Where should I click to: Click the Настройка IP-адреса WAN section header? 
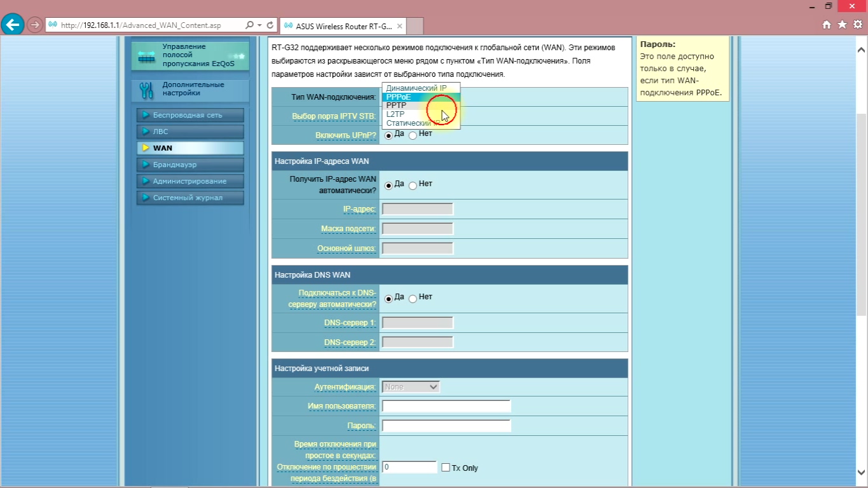pyautogui.click(x=450, y=161)
